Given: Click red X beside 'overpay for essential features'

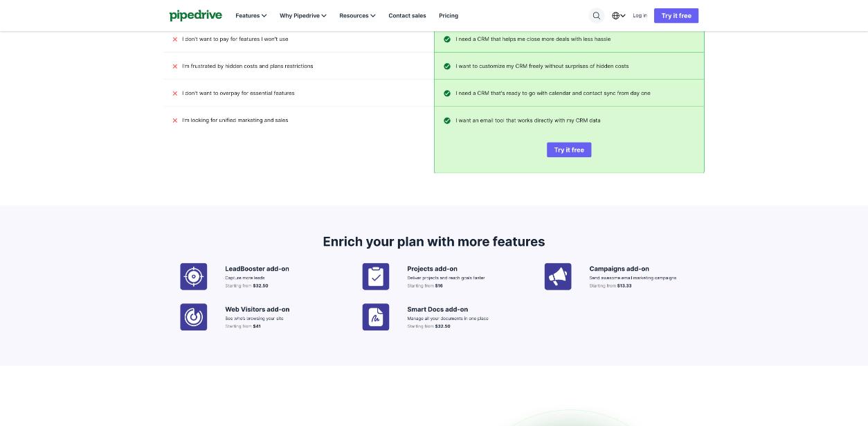Looking at the screenshot, I should (x=175, y=94).
